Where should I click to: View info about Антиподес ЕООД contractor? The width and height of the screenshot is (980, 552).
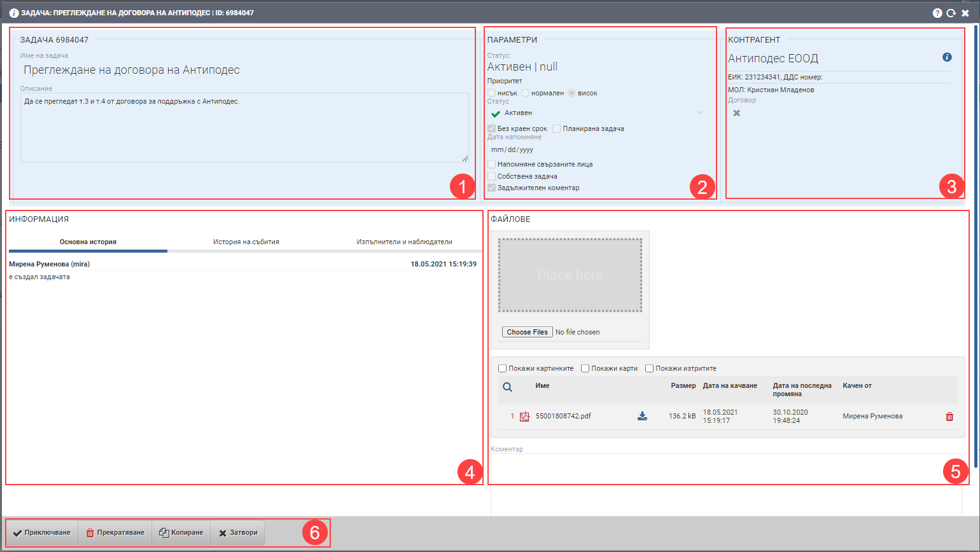click(948, 57)
